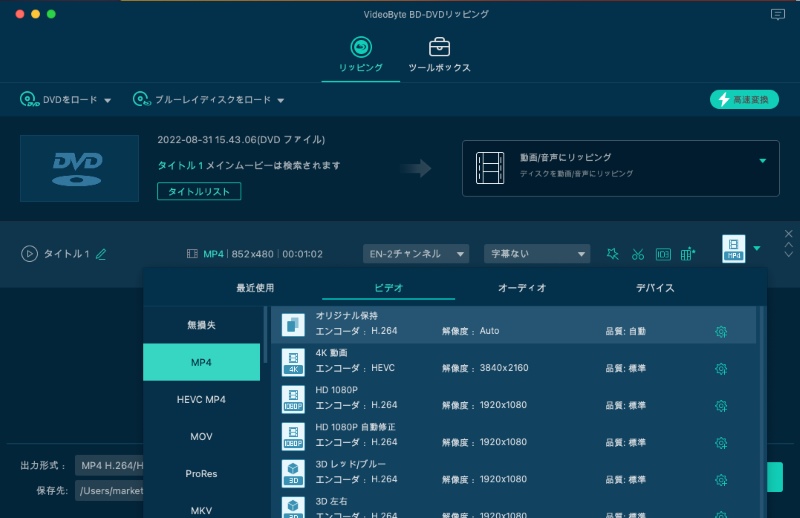Select HEVC MP4 in format list
The width and height of the screenshot is (800, 518).
click(x=201, y=399)
